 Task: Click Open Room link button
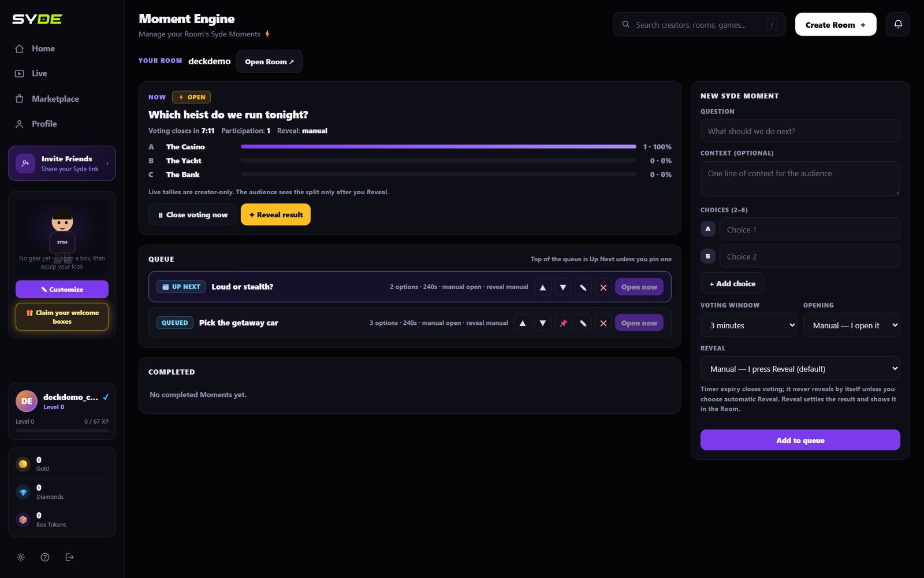(269, 61)
